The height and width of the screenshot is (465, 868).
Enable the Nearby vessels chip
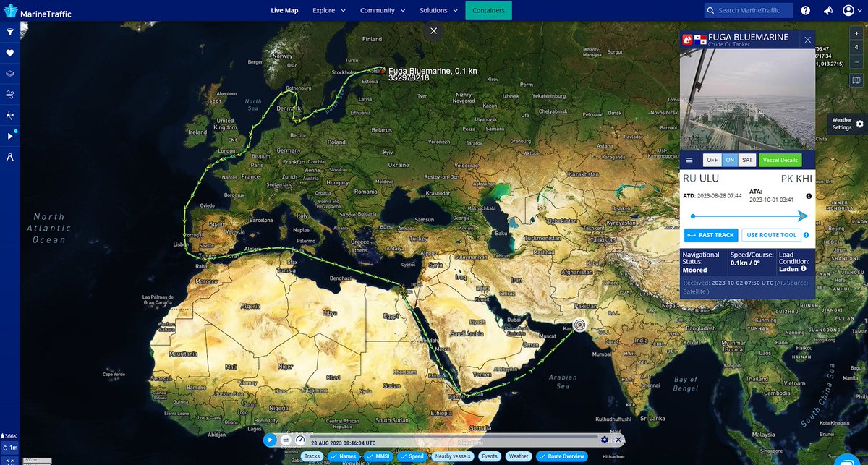(x=453, y=456)
